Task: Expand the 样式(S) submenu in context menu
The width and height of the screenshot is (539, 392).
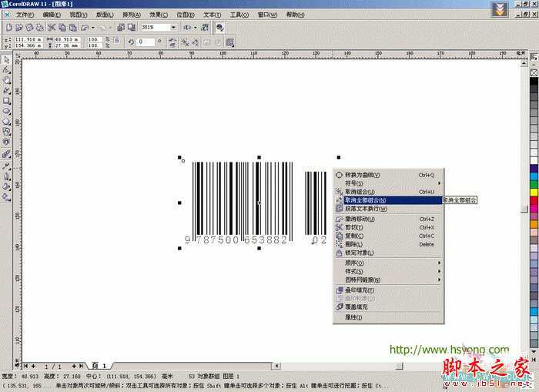Action: pyautogui.click(x=388, y=271)
